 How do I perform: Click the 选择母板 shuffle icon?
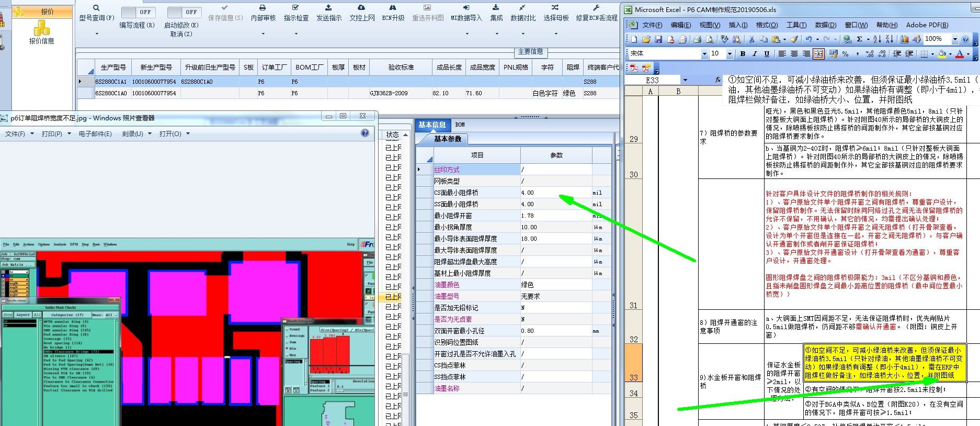click(x=555, y=8)
